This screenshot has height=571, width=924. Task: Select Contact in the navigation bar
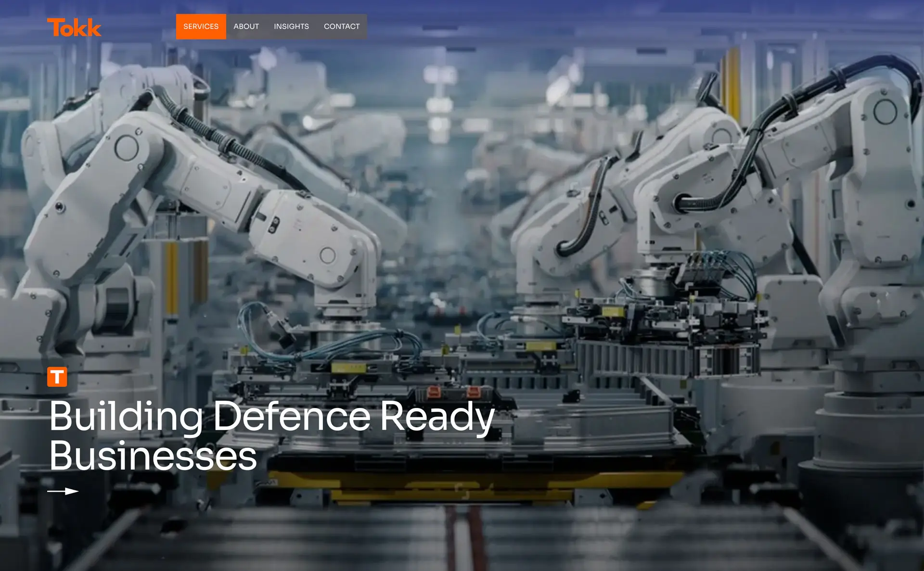pyautogui.click(x=342, y=26)
